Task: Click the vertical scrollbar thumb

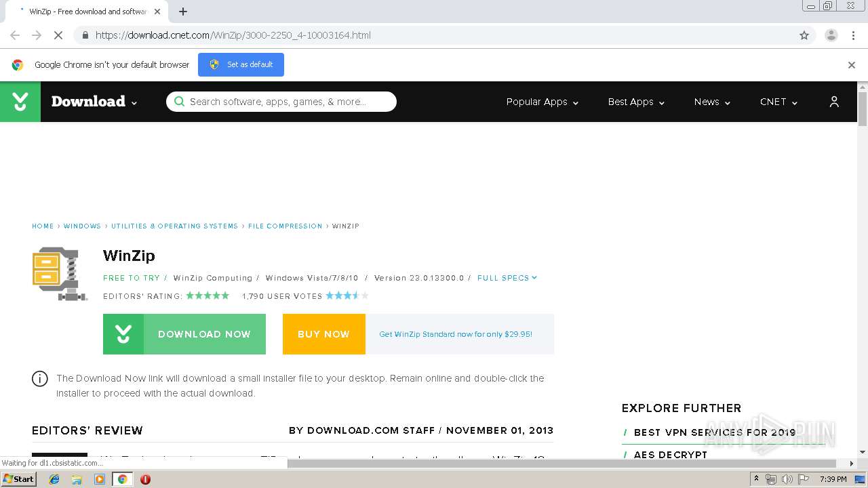Action: coord(863,108)
